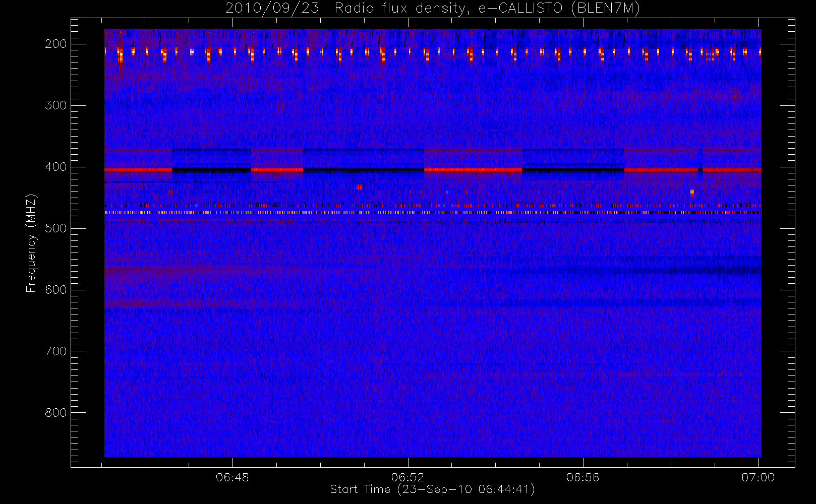Screen dimensions: 816x504
Task: Click the 06:52 time tick label
Action: (407, 477)
